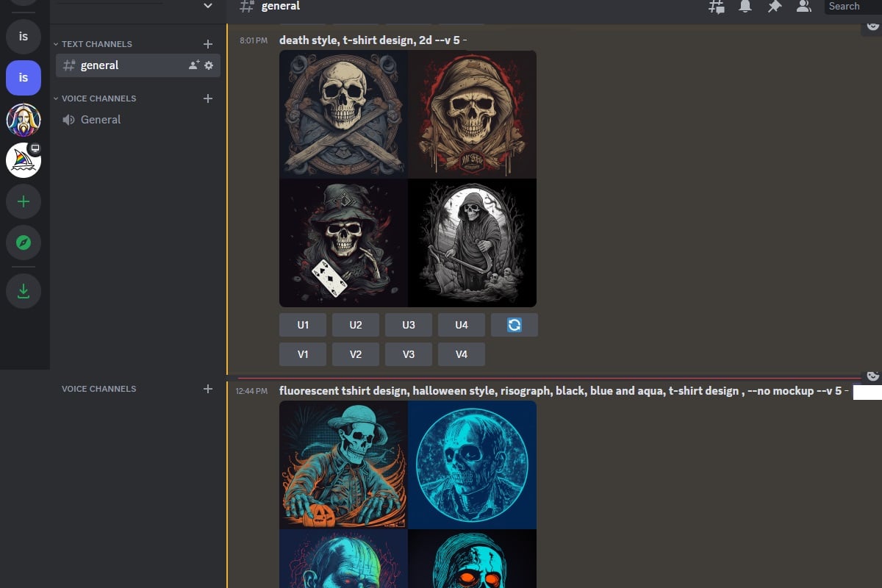Viewport: 882px width, 588px height.
Task: Open Download Apps icon in sidebar
Action: (24, 291)
